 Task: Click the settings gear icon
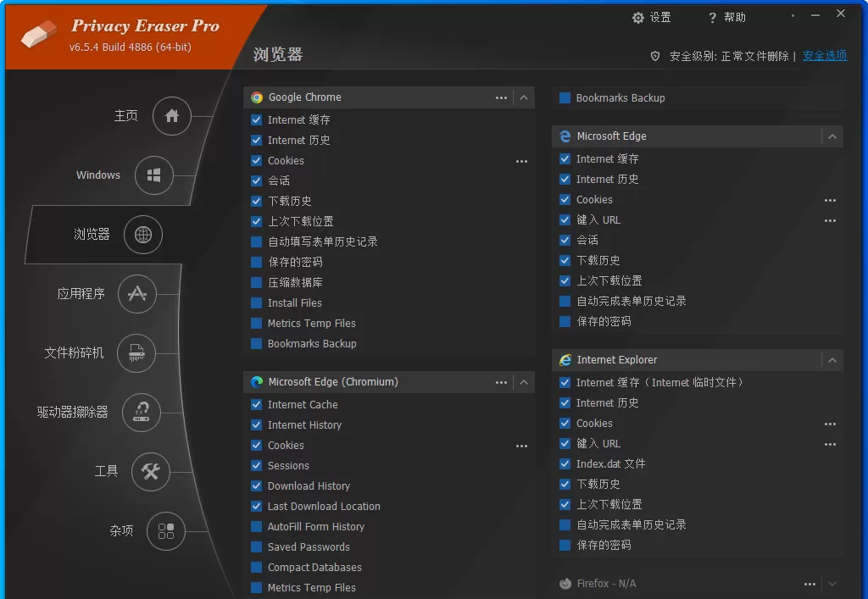[637, 18]
